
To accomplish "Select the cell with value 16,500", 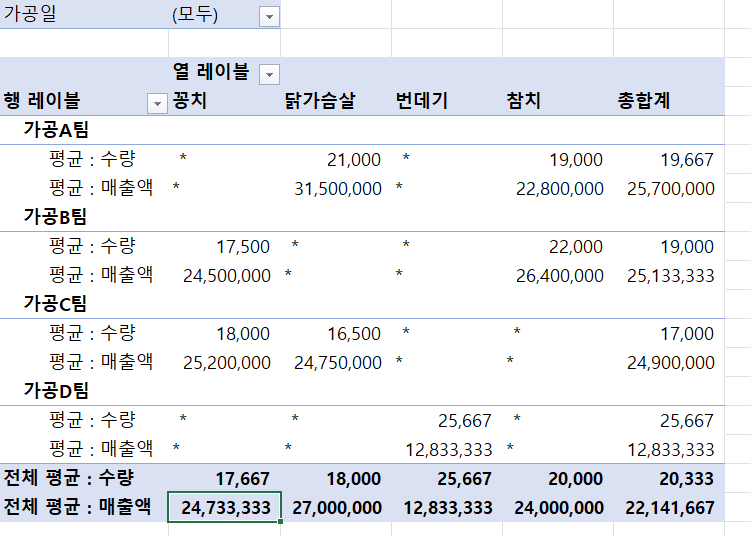I will 353,333.
